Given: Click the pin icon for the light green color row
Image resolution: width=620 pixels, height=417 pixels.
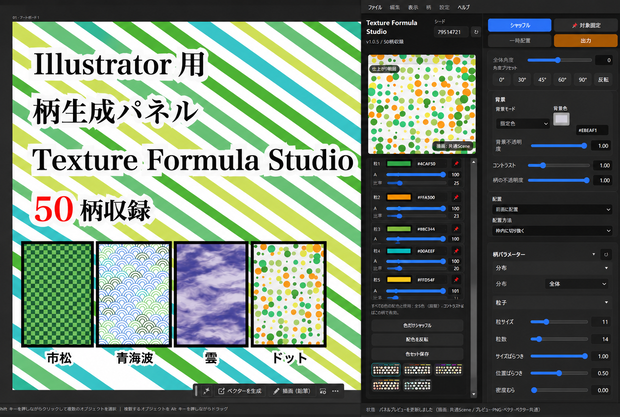Looking at the screenshot, I should [x=456, y=229].
